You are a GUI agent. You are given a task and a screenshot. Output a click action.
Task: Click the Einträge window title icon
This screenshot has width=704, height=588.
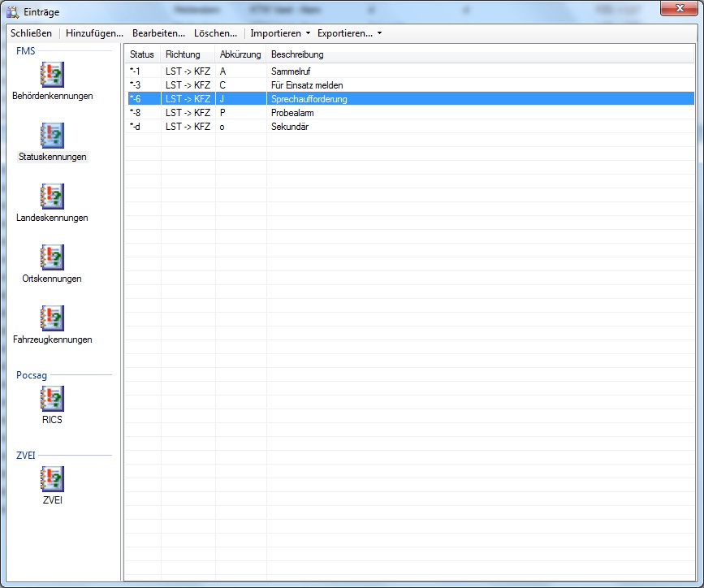[x=12, y=11]
